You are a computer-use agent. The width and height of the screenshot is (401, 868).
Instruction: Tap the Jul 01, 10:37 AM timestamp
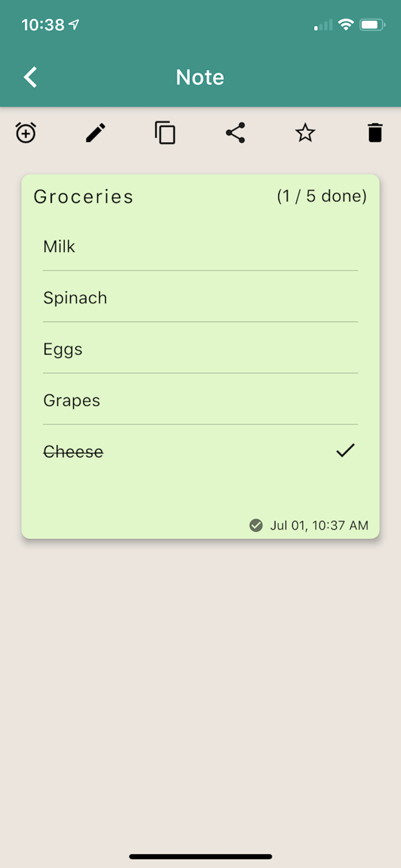[x=319, y=525]
